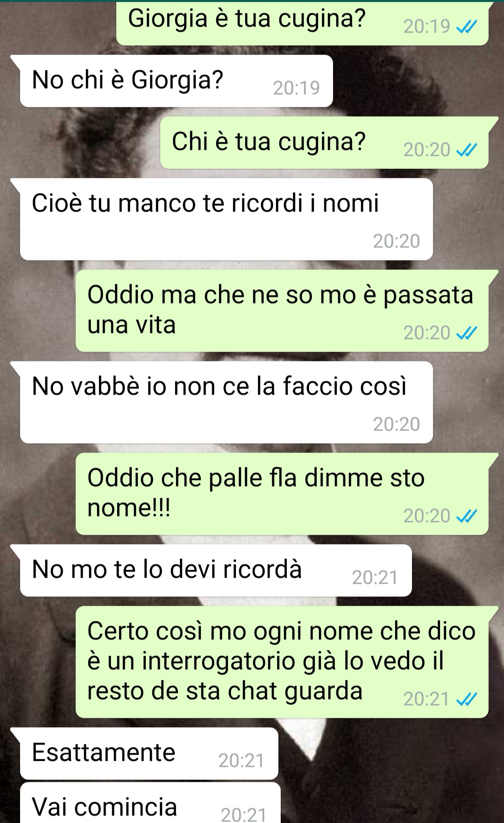504x823 pixels.
Task: Tap read-receipt ticks on "Giorgia è tua cugina?"
Action: (467, 28)
